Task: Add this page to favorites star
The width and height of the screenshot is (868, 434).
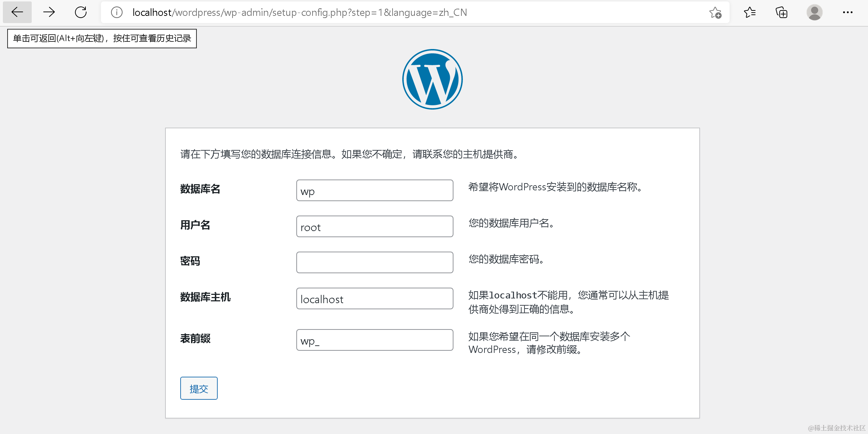Action: (x=715, y=12)
